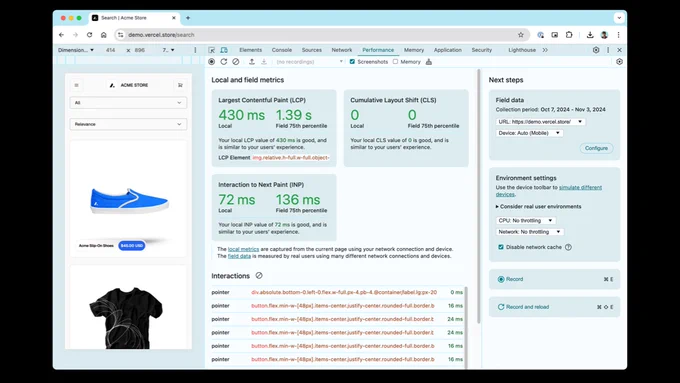
Task: Click the record and reload toolbar icon
Action: tap(224, 62)
